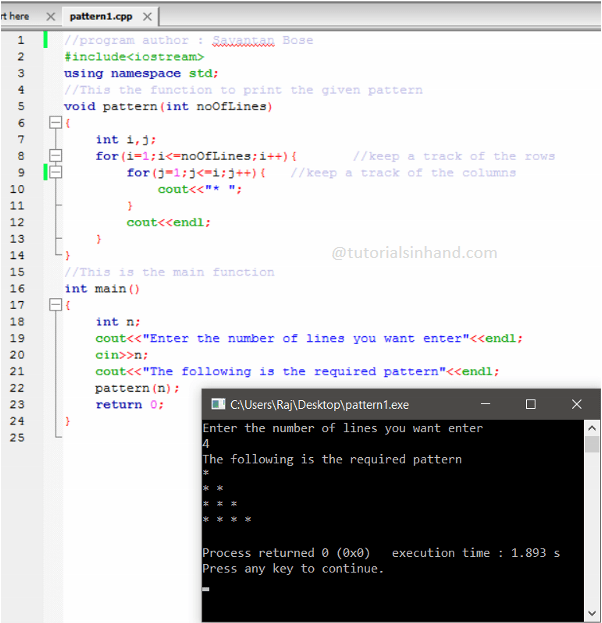Viewport: 602px width, 623px height.
Task: Click 'int main()' on line 16
Action: 102,288
